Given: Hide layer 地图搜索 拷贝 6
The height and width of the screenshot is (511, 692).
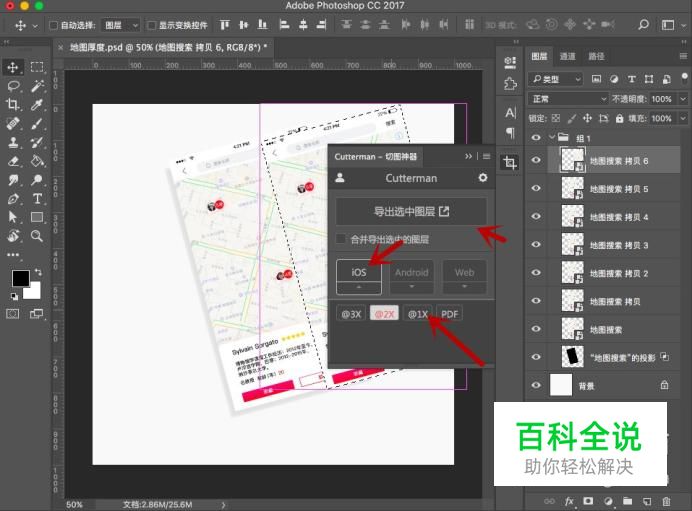Looking at the screenshot, I should (536, 160).
